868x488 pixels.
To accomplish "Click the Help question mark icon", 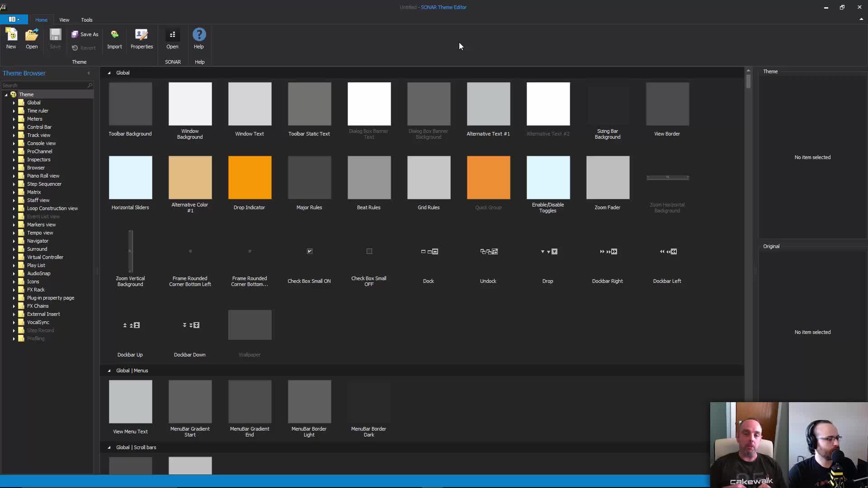I will pyautogui.click(x=199, y=35).
